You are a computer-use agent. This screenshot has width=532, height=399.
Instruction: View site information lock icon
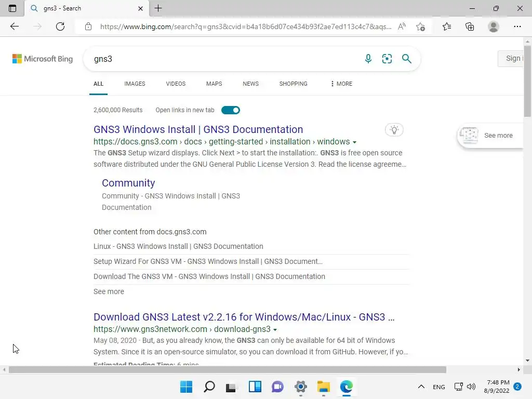tap(88, 26)
